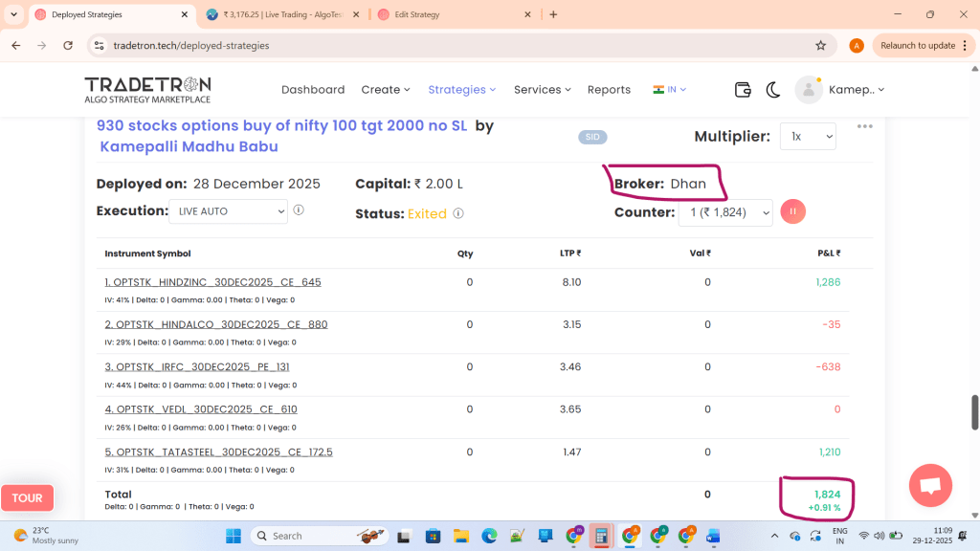Open the Counter selection dropdown

(x=724, y=212)
